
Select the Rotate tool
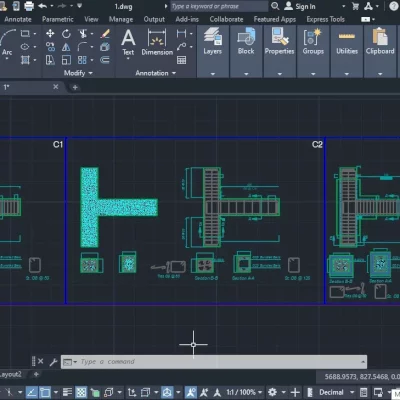66,33
